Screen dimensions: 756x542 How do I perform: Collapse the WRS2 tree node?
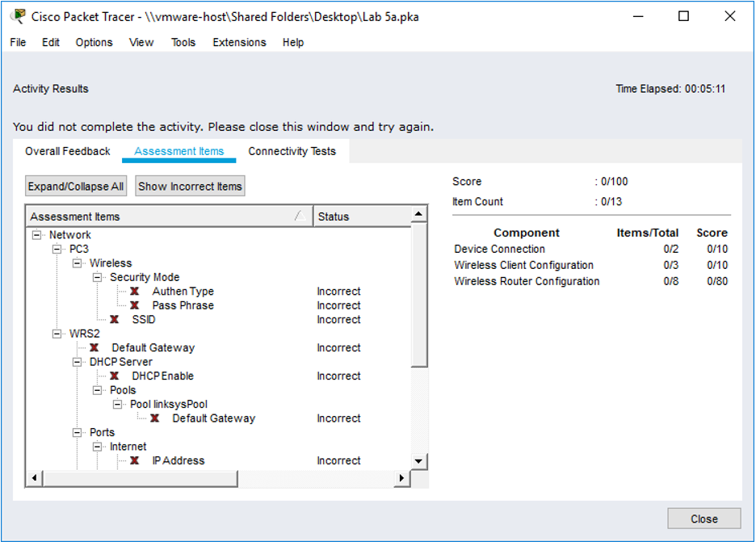coord(57,334)
